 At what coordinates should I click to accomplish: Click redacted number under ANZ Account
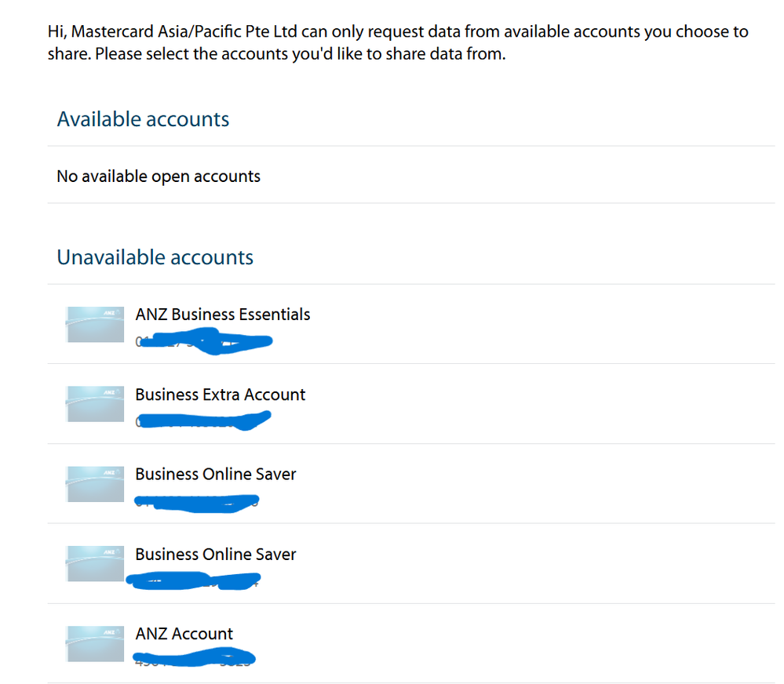pos(194,657)
